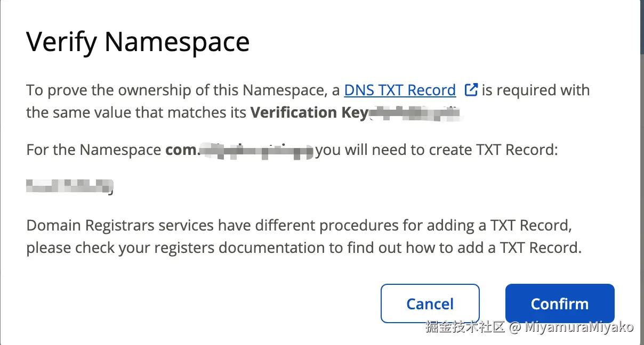Click 'you will need to create TXT Record:'
644x345 pixels.
coord(436,150)
